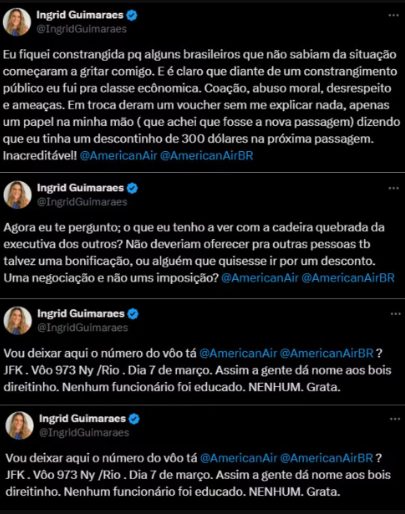Click @AmericanAir mention in the third tweet
This screenshot has width=405, height=514.
click(238, 353)
